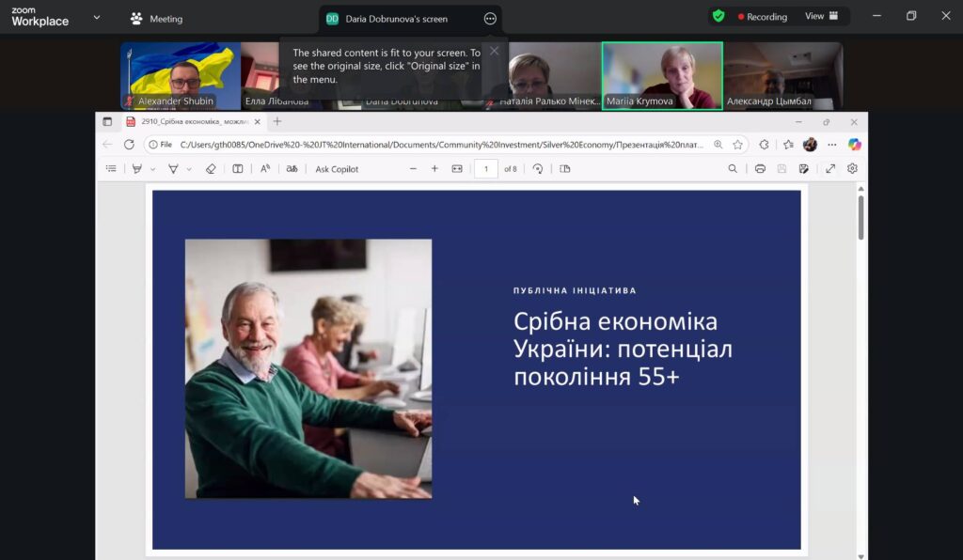Expand the draw tool dropdown arrow
963x560 pixels.
tap(189, 170)
